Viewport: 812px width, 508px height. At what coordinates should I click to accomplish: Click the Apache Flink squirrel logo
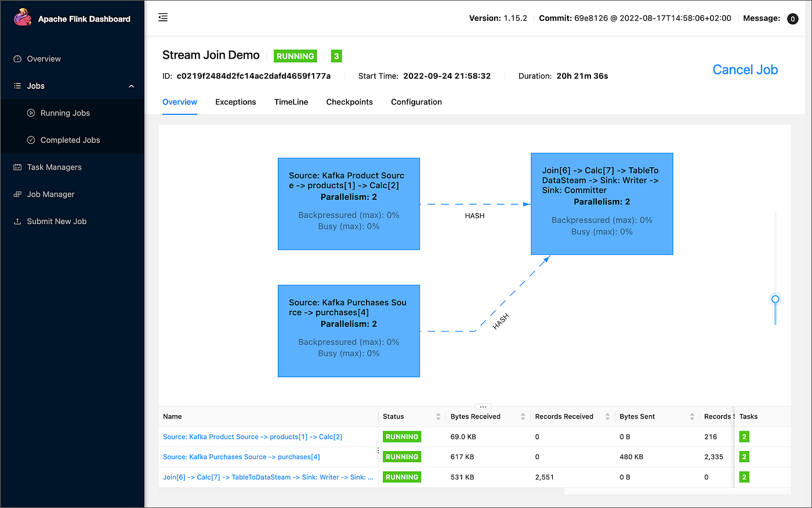(x=23, y=17)
